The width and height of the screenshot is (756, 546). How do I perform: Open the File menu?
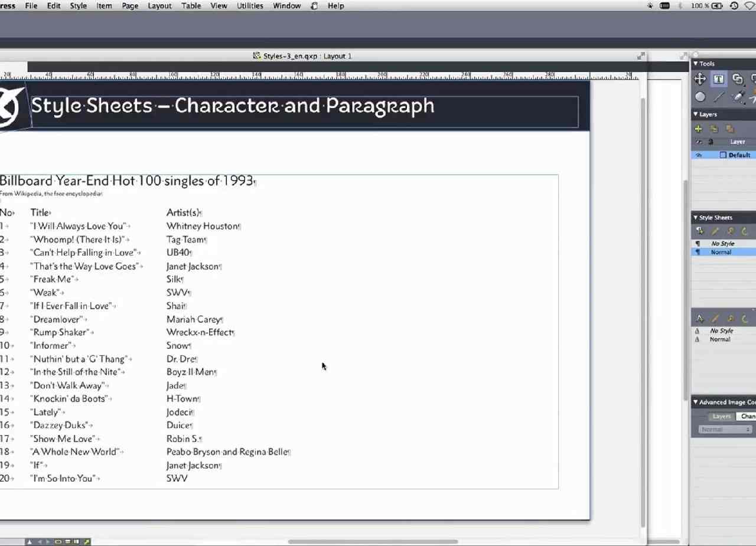[x=31, y=6]
